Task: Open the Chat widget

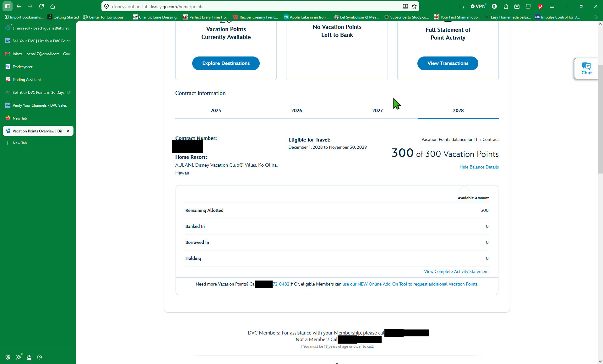Action: click(586, 68)
